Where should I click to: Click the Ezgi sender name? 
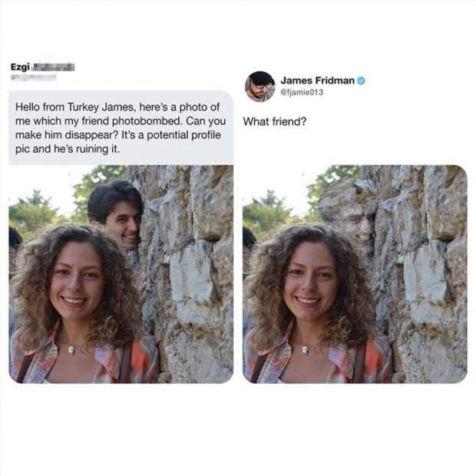pos(20,67)
